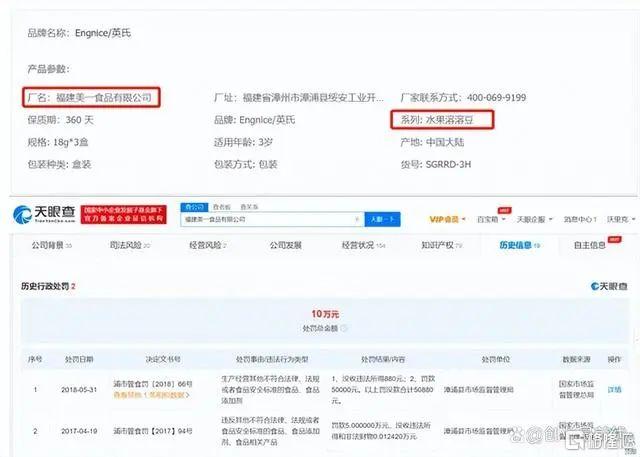Click the 数据来源 column header
This screenshot has height=457, width=640.
(576, 359)
